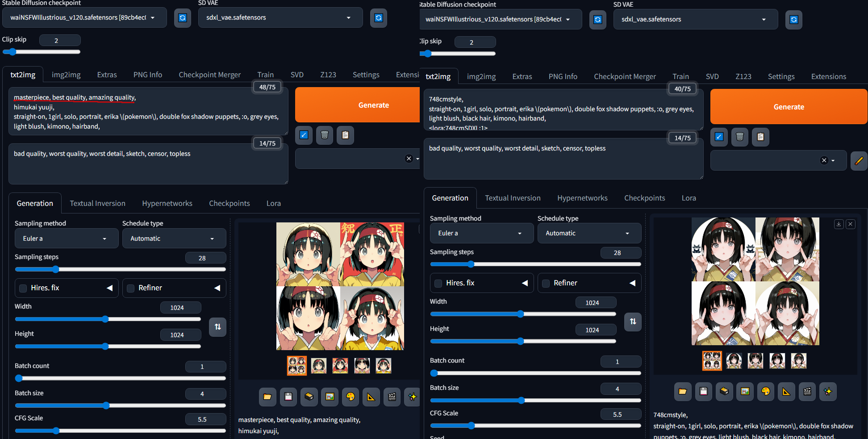Close gallery preview in right window
Screen dimensions: 868x439
[851, 224]
